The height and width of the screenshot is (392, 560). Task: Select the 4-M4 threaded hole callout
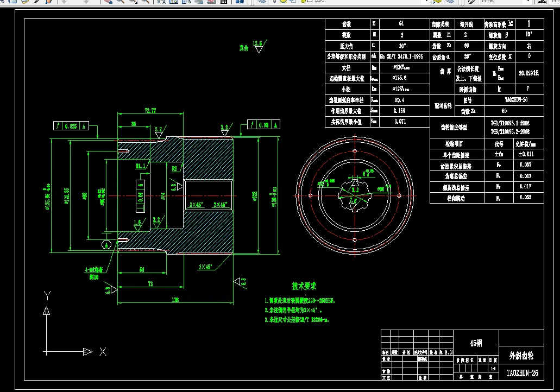[x=93, y=273]
